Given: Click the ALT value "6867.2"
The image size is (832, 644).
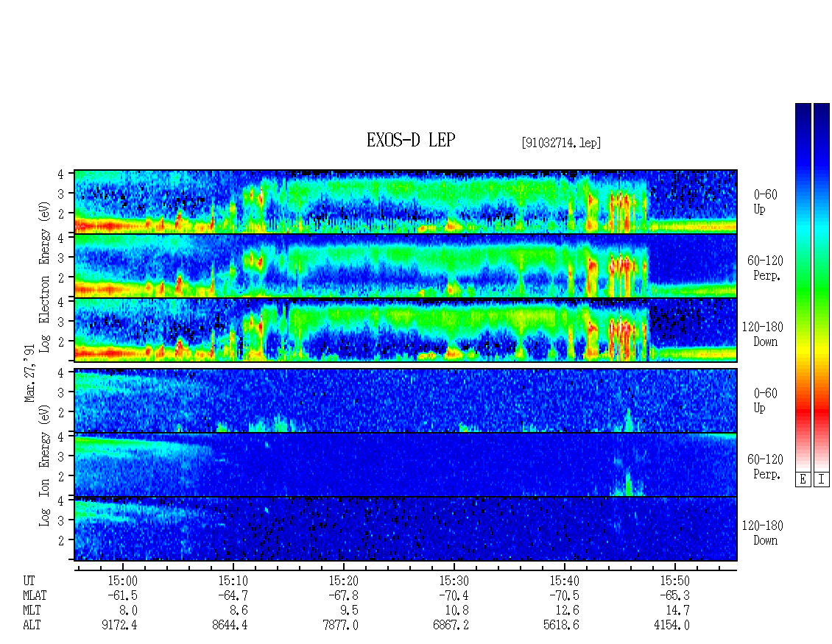Looking at the screenshot, I should click(451, 626).
